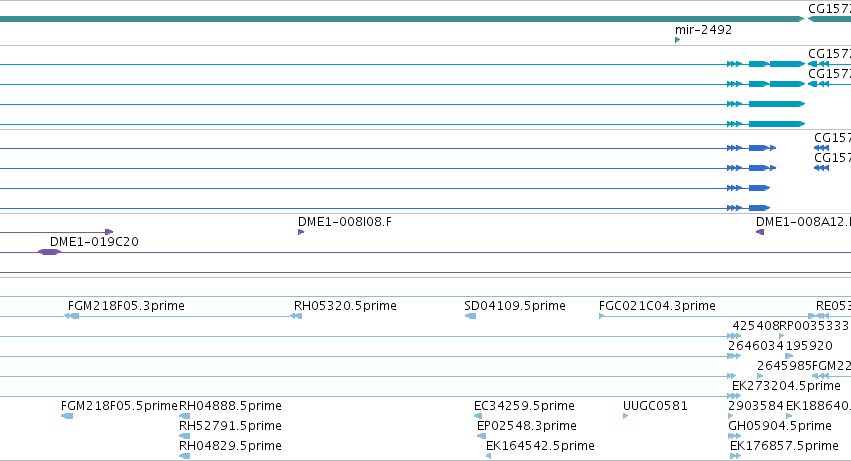Click the EK273204.5prime EST label
The image size is (851, 461).
(786, 386)
